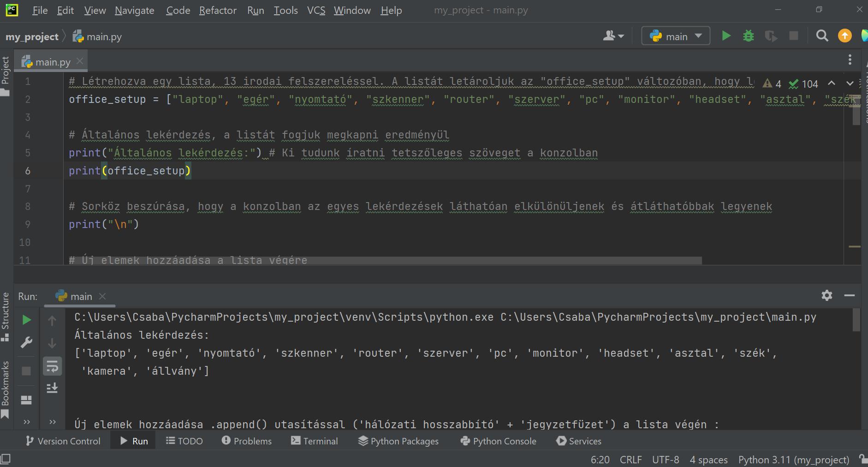Change line separator by clicking CRLF
Viewport: 868px width, 467px height.
pyautogui.click(x=630, y=459)
